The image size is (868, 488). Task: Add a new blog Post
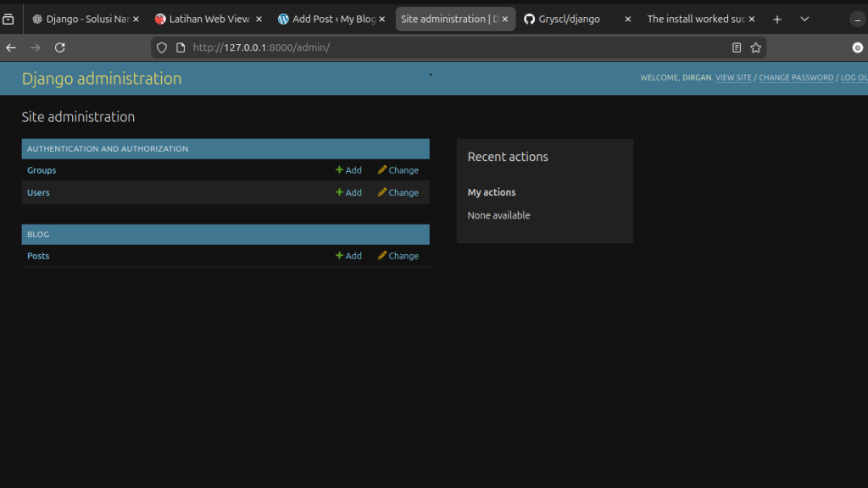click(348, 256)
